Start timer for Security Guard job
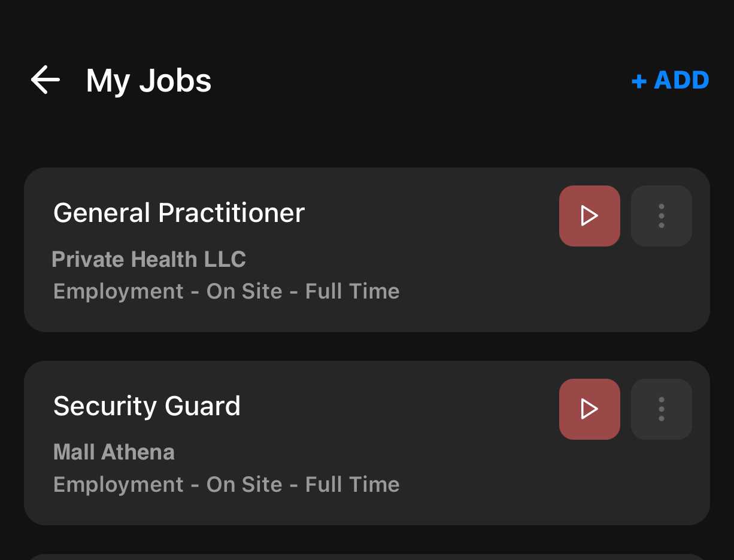This screenshot has height=560, width=734. click(589, 409)
